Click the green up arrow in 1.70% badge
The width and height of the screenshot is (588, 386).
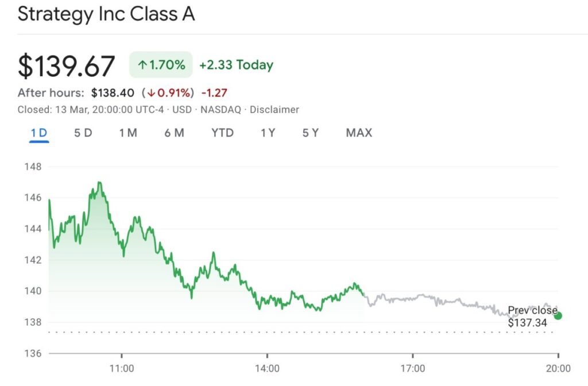(x=142, y=65)
